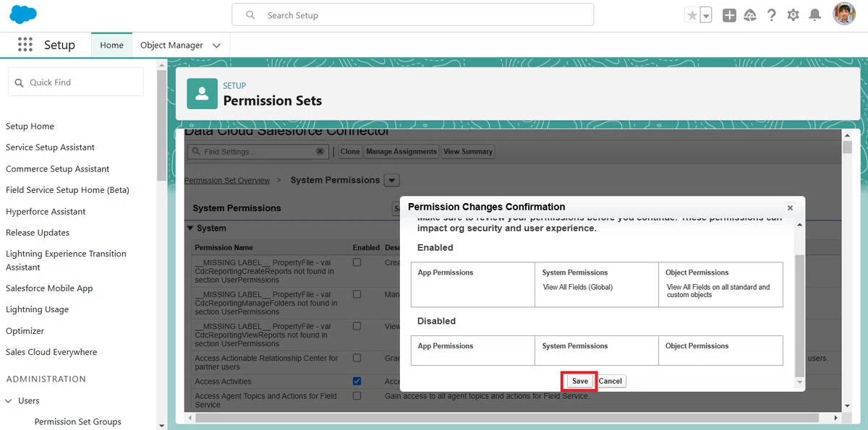The width and height of the screenshot is (868, 430).
Task: Follow the Permission Set Overview link
Action: 227,181
